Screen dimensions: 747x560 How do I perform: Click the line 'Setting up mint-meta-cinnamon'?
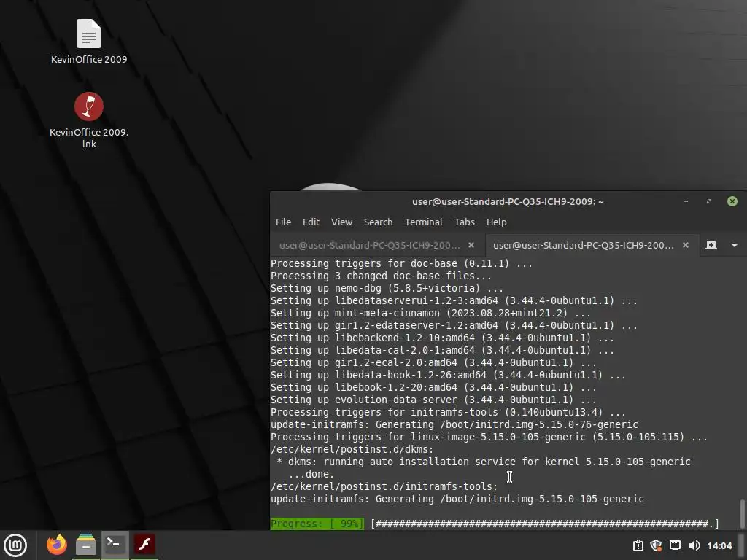tap(430, 313)
